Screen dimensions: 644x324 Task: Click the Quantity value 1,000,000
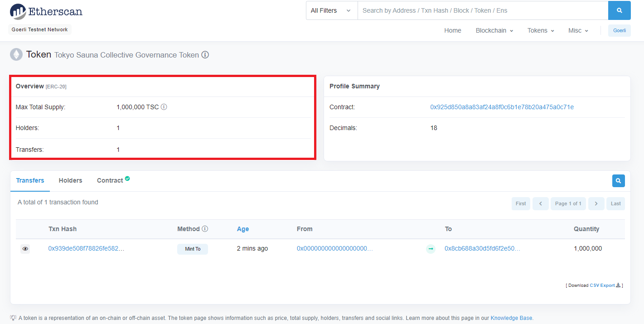coord(588,248)
